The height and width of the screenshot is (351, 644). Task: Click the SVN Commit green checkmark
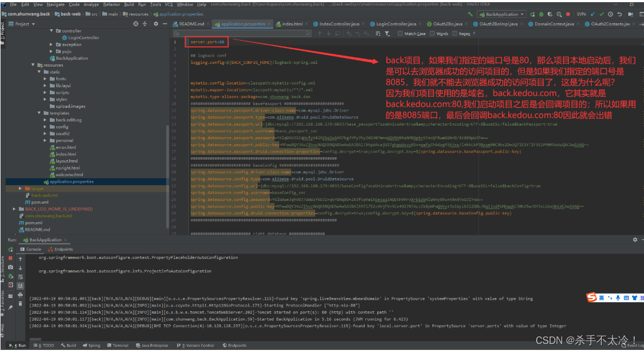602,14
